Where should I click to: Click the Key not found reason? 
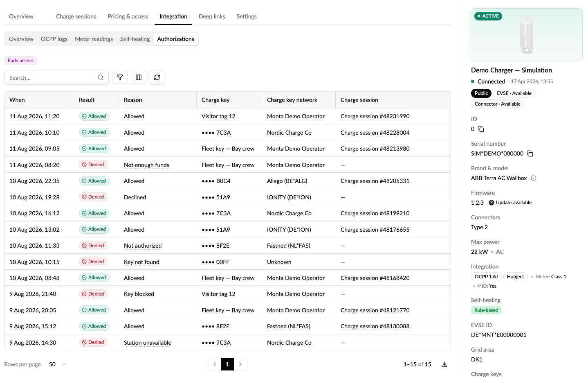click(x=141, y=262)
